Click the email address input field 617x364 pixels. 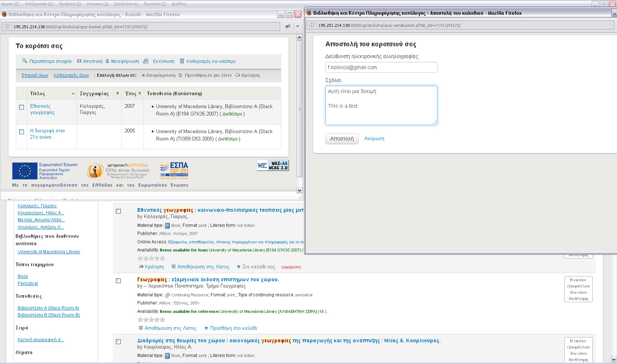pos(381,67)
